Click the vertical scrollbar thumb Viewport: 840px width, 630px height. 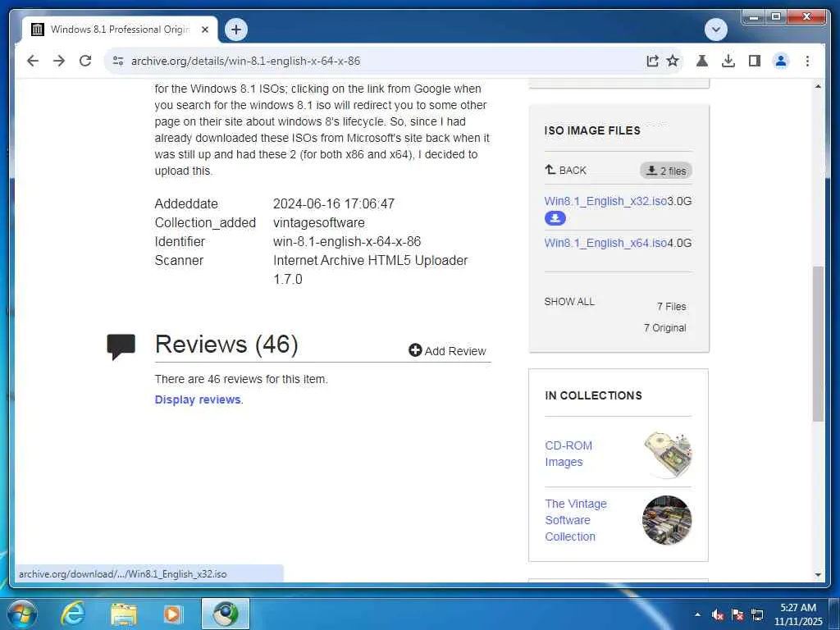(818, 344)
